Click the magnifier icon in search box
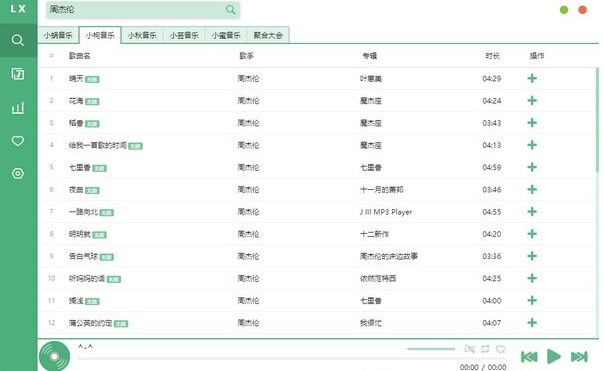 tap(230, 10)
